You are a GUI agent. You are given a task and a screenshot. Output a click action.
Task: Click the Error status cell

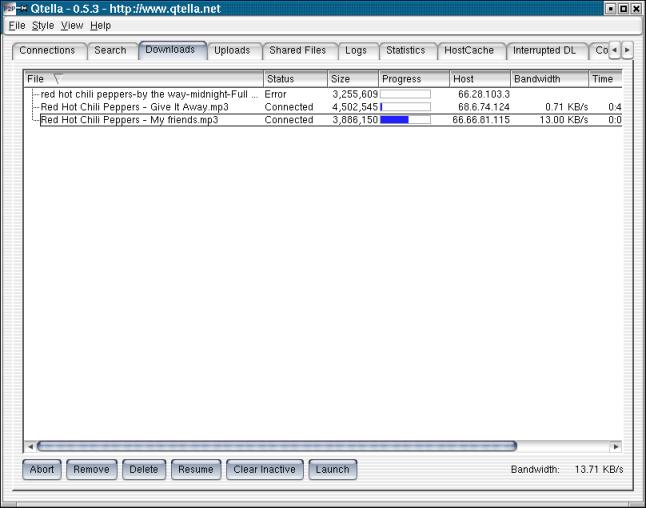tap(275, 94)
